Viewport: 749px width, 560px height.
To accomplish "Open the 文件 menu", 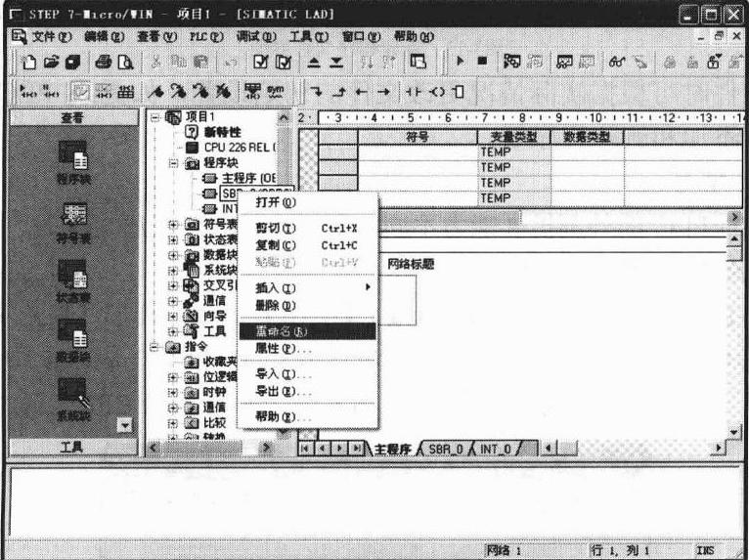I will (x=52, y=37).
